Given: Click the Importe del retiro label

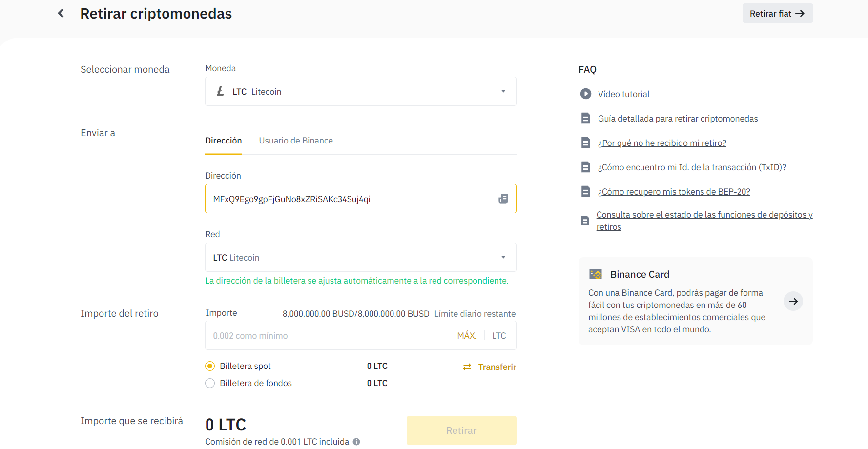Looking at the screenshot, I should click(120, 313).
